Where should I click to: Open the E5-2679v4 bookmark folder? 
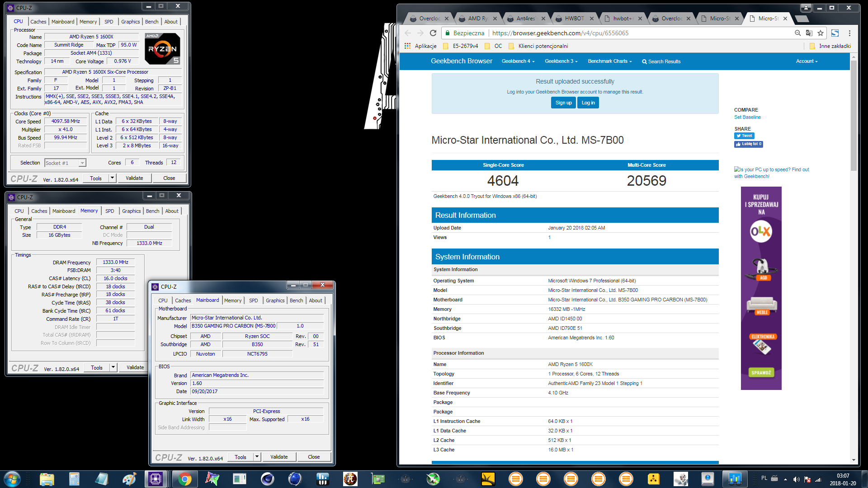click(x=461, y=46)
